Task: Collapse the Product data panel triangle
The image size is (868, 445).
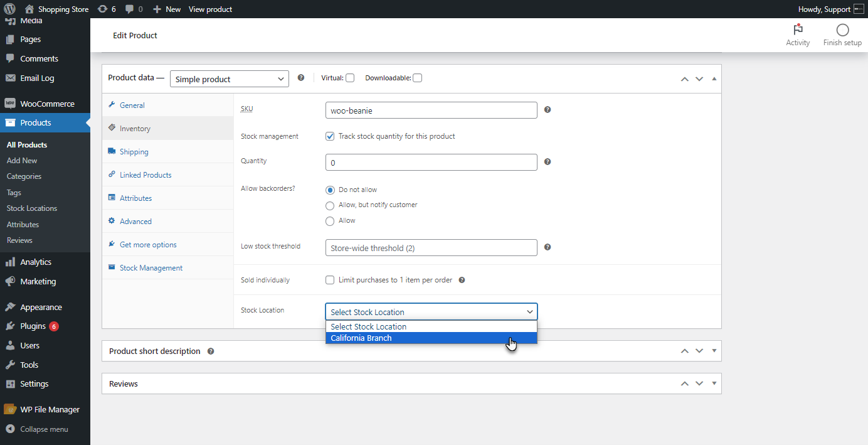Action: [x=714, y=79]
